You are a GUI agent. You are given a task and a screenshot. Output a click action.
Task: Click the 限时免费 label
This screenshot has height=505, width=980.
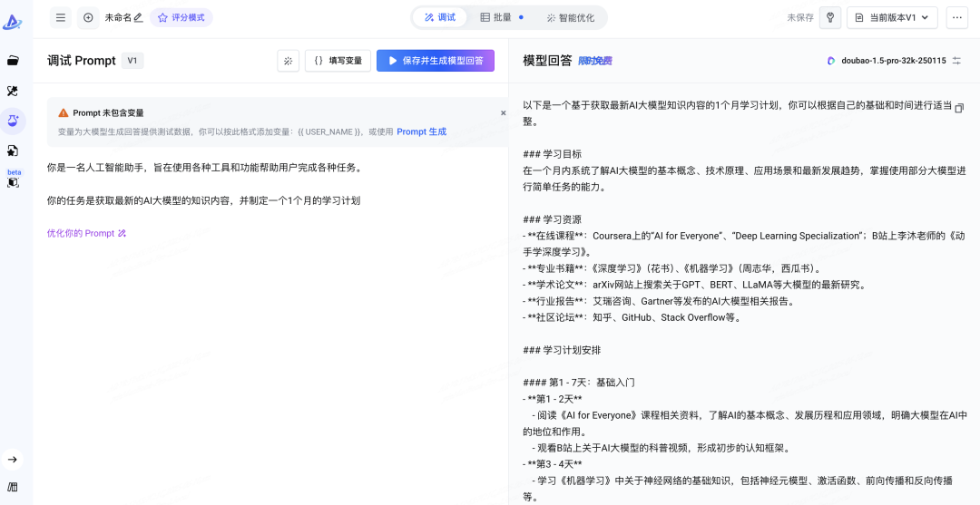tap(595, 61)
